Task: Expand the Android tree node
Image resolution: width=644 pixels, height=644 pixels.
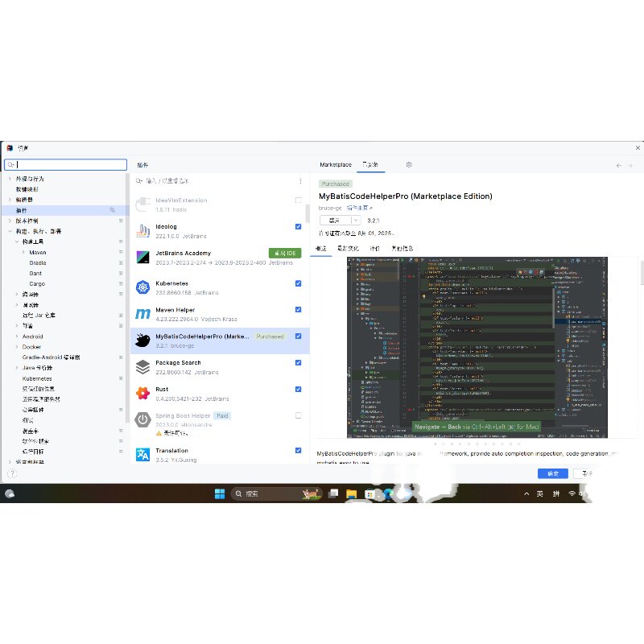Action: (x=17, y=336)
